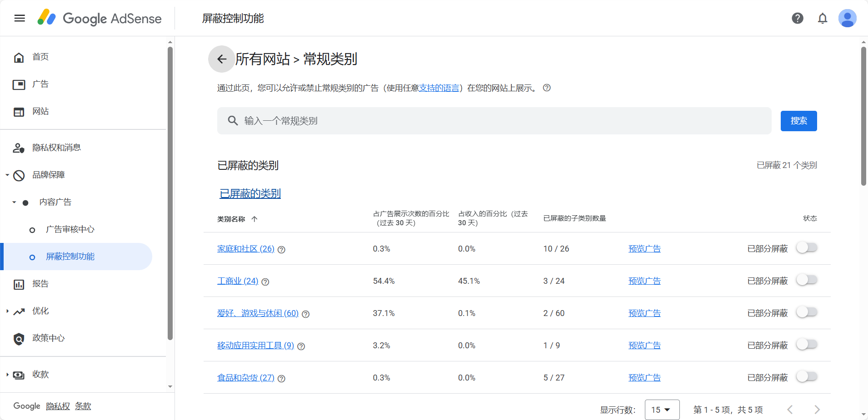
Task: Open 预览广告 link for 工商业 row
Action: click(x=644, y=281)
